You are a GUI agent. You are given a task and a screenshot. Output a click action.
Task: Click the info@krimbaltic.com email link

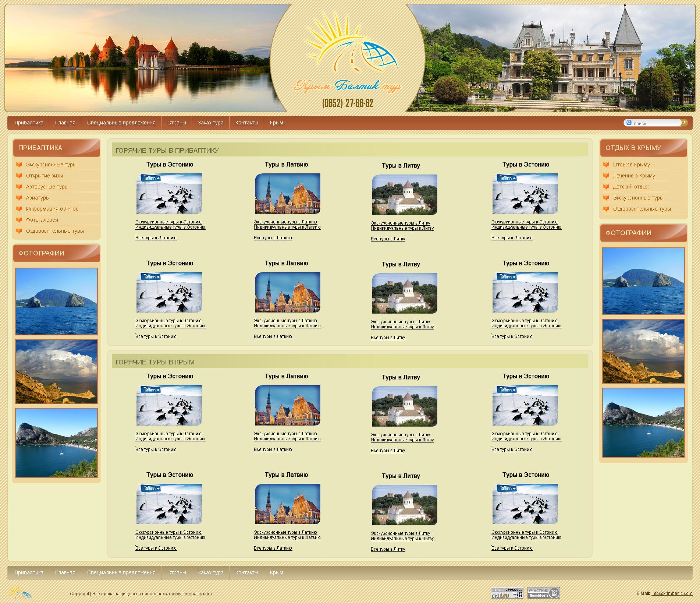(672, 593)
